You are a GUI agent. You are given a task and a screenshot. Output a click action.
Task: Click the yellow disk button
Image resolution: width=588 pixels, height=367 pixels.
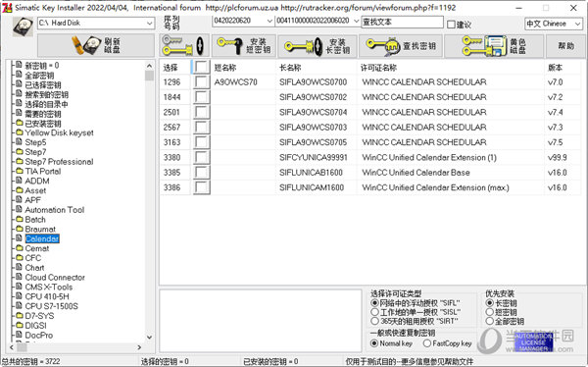coord(494,46)
